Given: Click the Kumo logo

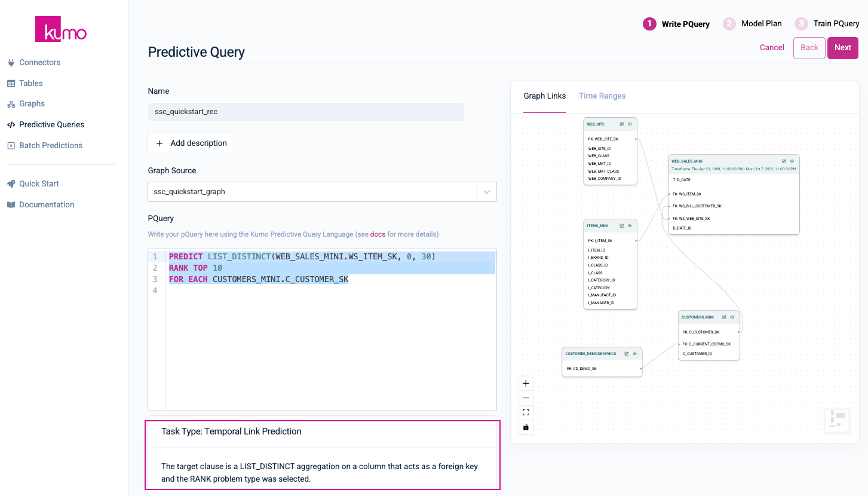Looking at the screenshot, I should 61,29.
